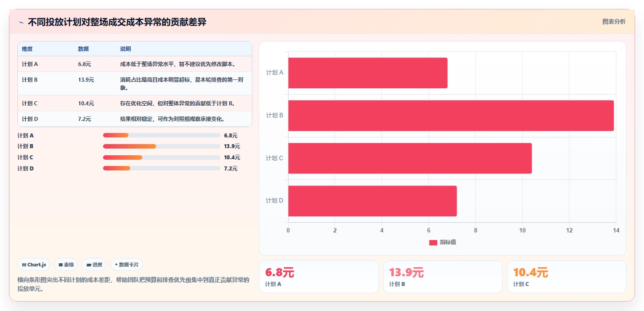The width and height of the screenshot is (644, 311).
Task: Click the 计划 D bar in chart
Action: tap(372, 201)
